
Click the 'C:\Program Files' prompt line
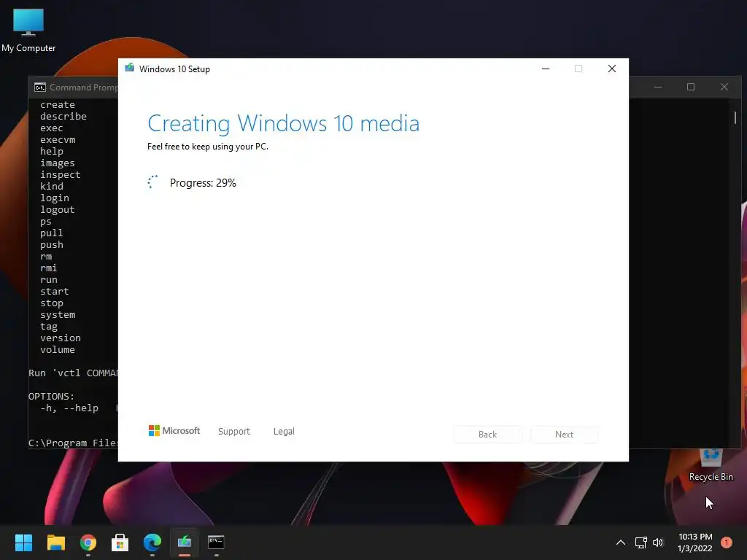tap(73, 443)
